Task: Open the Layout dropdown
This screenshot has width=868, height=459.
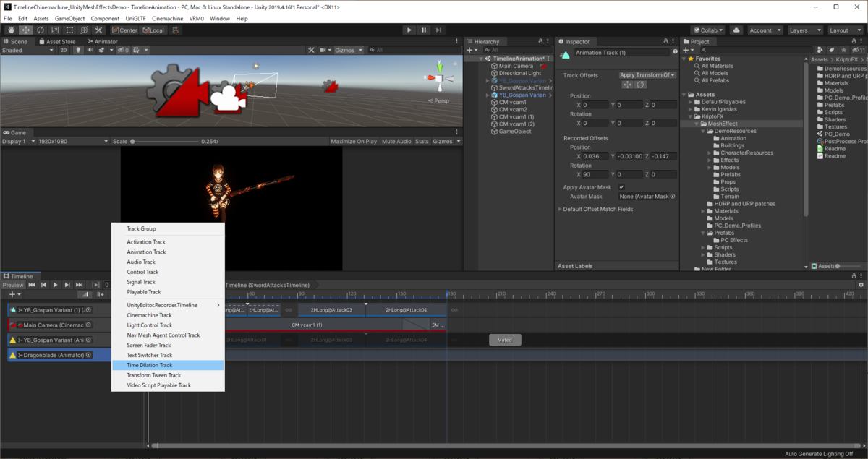Action: (x=844, y=30)
